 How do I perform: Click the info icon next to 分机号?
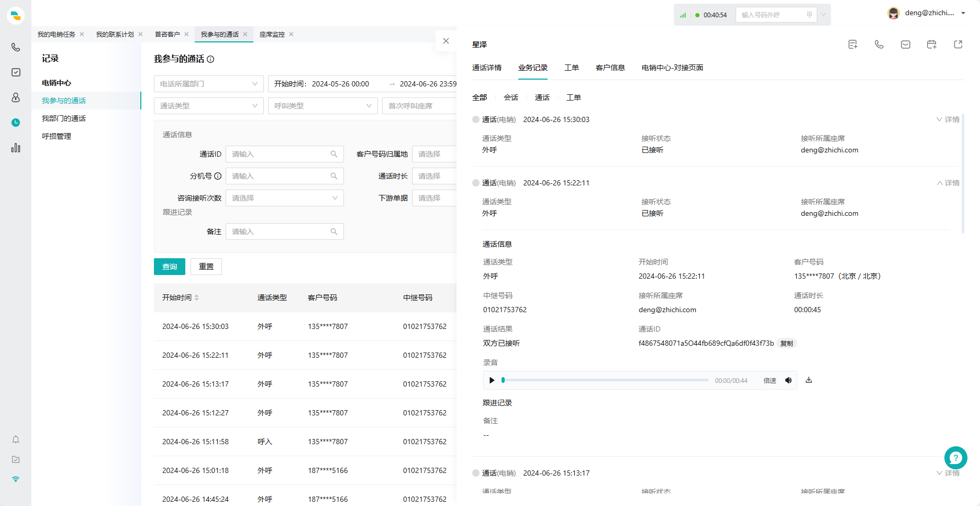click(218, 176)
